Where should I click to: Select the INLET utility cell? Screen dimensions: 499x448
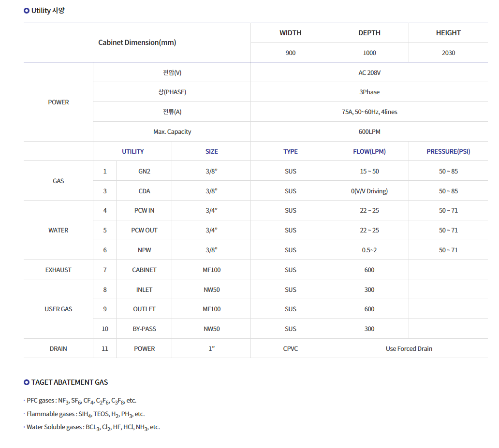click(x=144, y=289)
